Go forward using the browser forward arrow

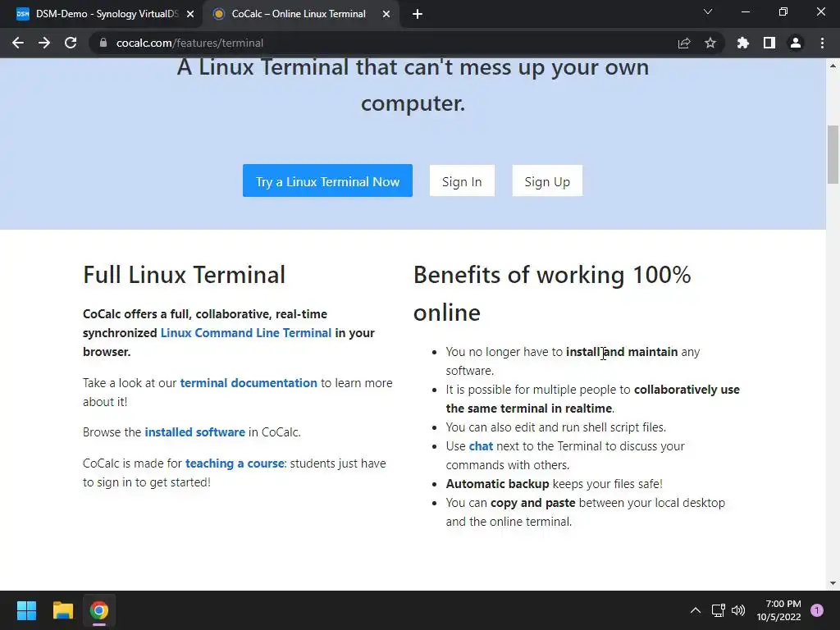pos(44,43)
